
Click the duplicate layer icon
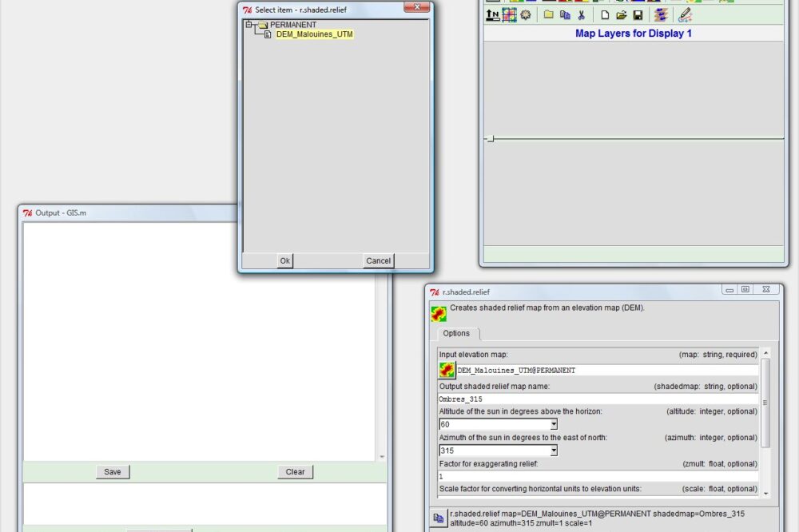coord(565,15)
